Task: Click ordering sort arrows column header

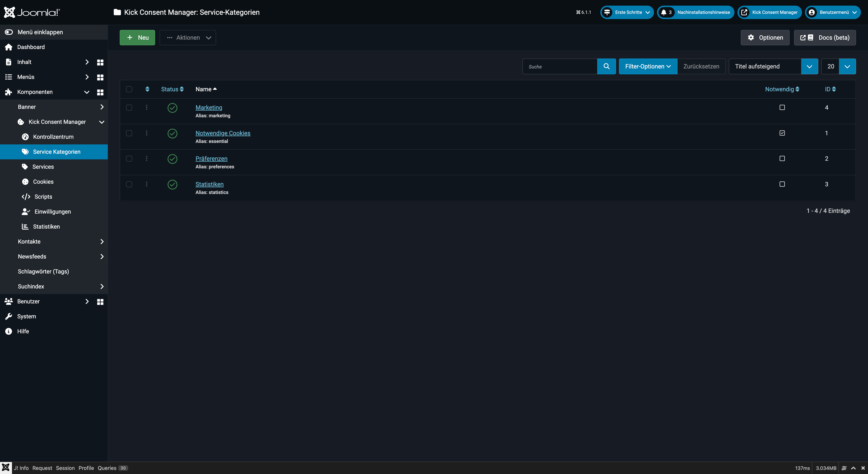Action: point(147,89)
